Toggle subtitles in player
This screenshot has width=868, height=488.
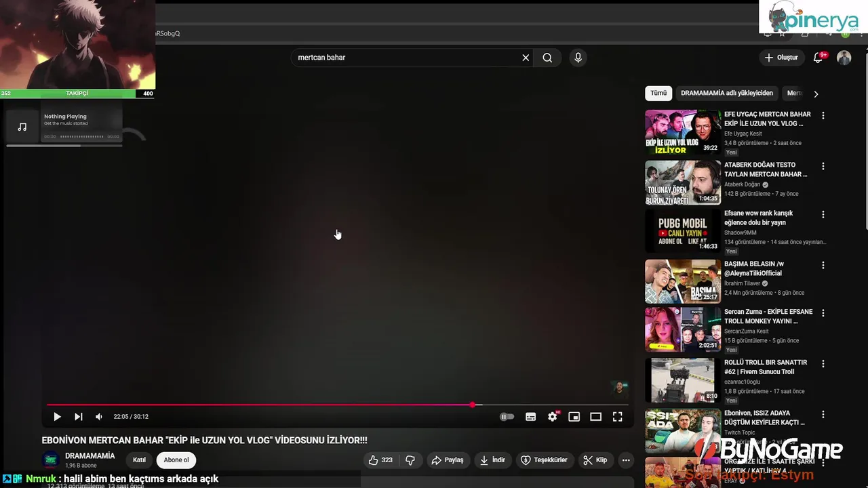531,417
